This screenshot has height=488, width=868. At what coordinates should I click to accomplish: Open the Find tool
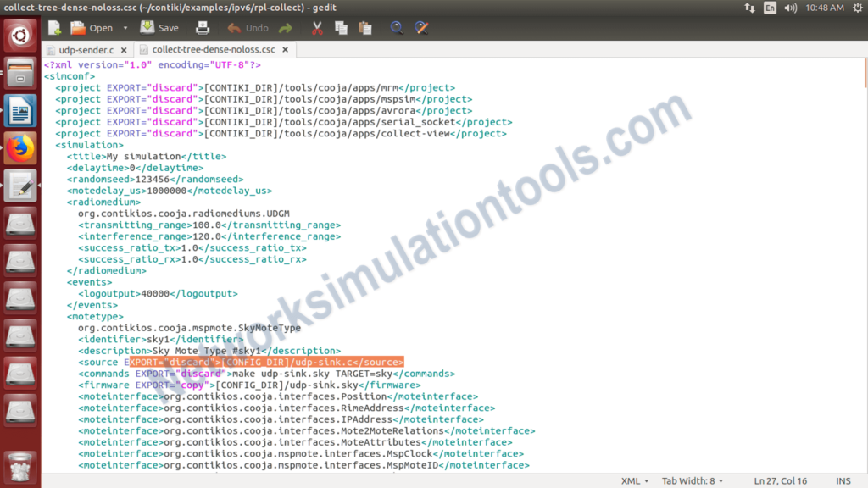click(396, 27)
